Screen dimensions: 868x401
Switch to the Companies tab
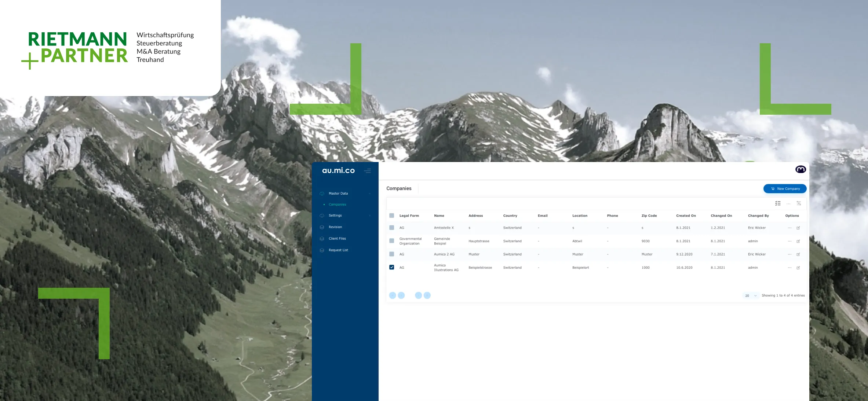(x=399, y=188)
